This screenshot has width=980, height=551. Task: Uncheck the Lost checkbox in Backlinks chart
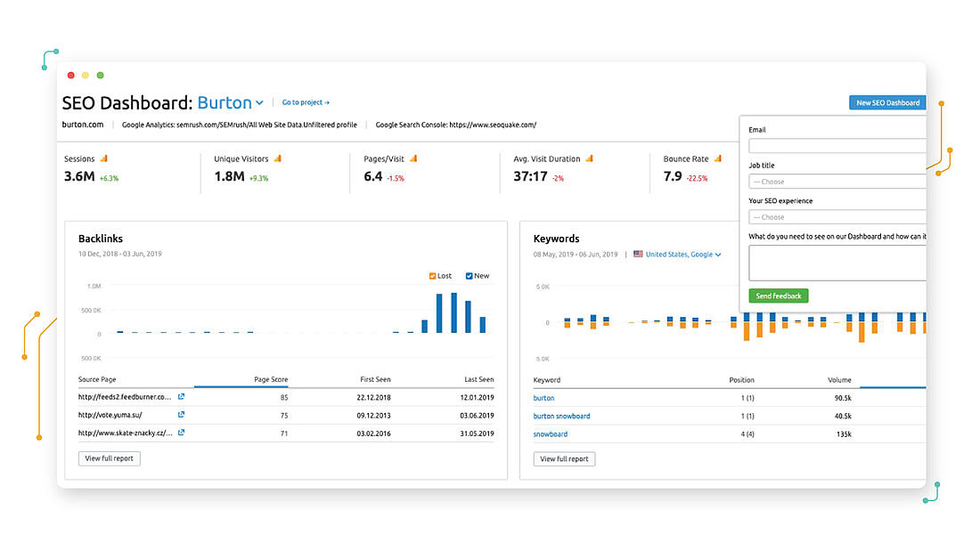pyautogui.click(x=432, y=276)
